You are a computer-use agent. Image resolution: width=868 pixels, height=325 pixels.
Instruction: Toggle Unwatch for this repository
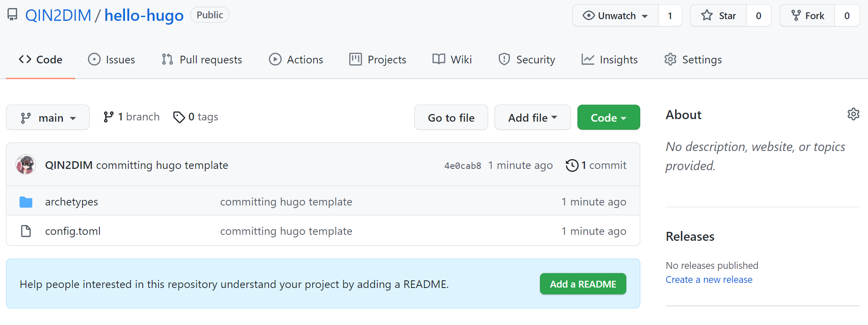point(615,16)
